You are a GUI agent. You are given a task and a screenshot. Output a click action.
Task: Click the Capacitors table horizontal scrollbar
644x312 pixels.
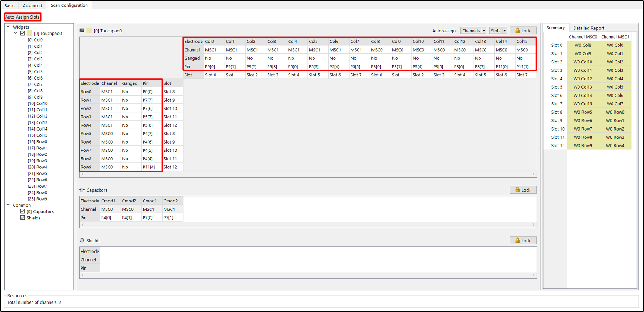[x=308, y=225]
